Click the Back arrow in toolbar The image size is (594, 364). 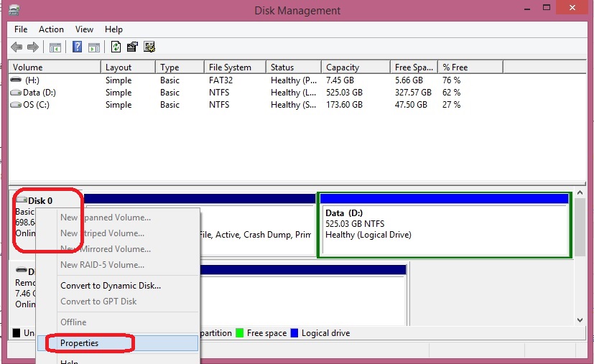click(x=17, y=47)
